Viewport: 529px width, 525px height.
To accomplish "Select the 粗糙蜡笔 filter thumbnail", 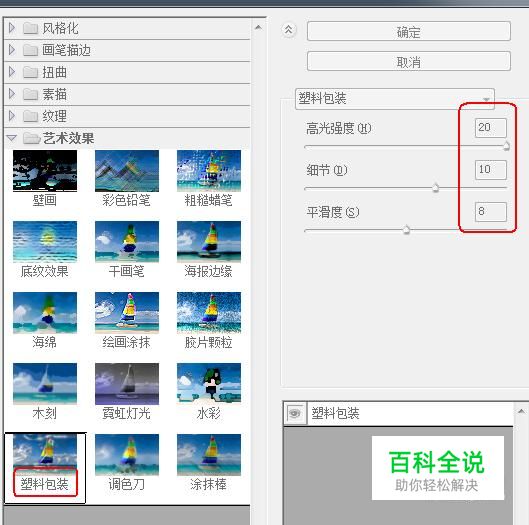I will click(209, 171).
